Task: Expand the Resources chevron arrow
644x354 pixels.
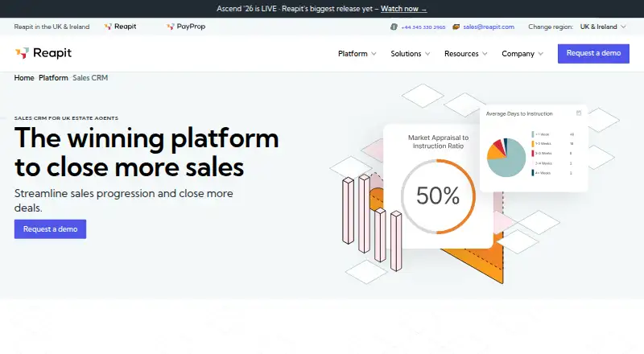Action: click(x=485, y=54)
